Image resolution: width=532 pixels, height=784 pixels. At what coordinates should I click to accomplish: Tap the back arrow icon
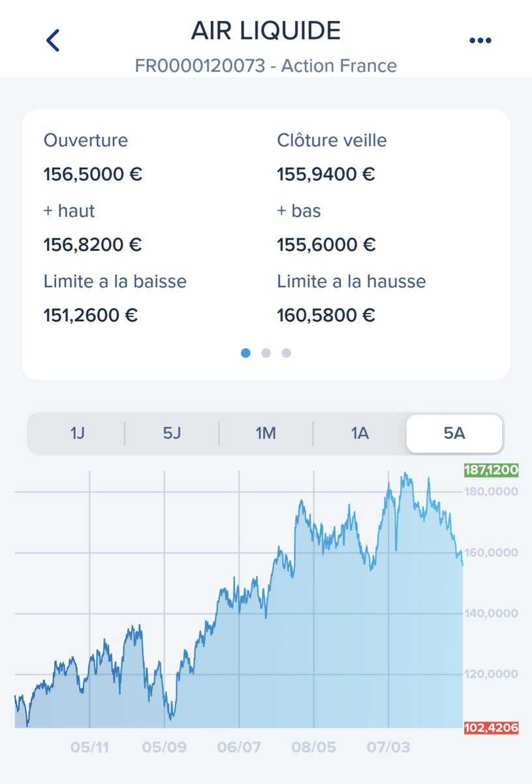[53, 41]
